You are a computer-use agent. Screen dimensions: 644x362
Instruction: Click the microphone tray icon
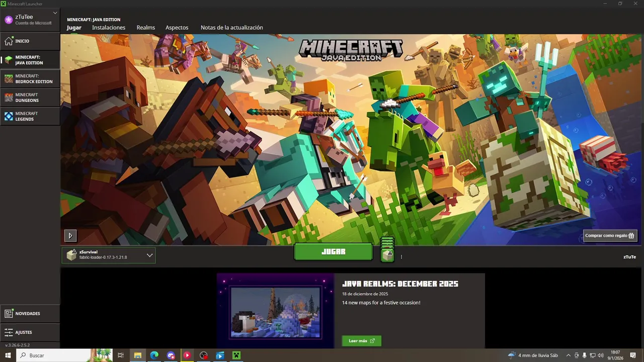pos(585,355)
